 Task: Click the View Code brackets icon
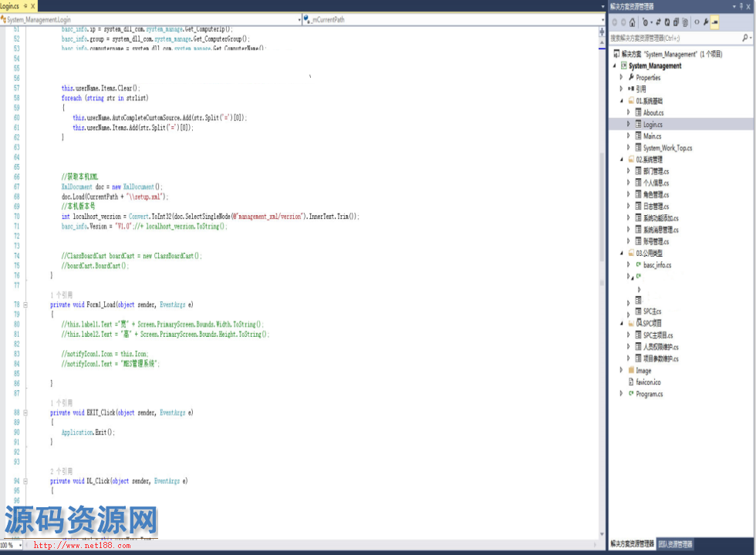697,22
